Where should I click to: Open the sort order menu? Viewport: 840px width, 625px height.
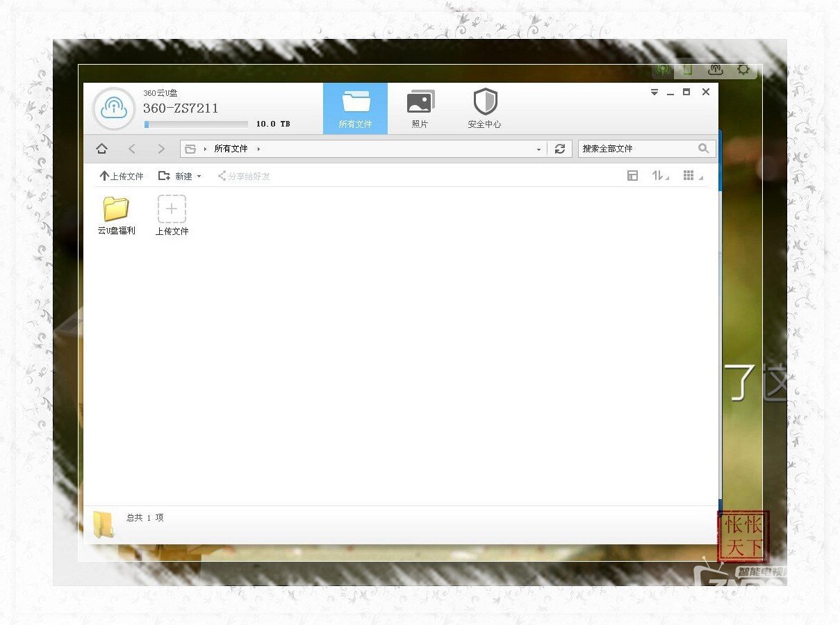coord(660,176)
